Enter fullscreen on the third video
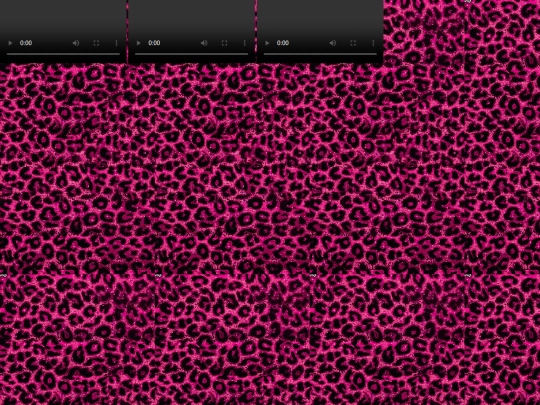The image size is (540, 405). [x=353, y=43]
